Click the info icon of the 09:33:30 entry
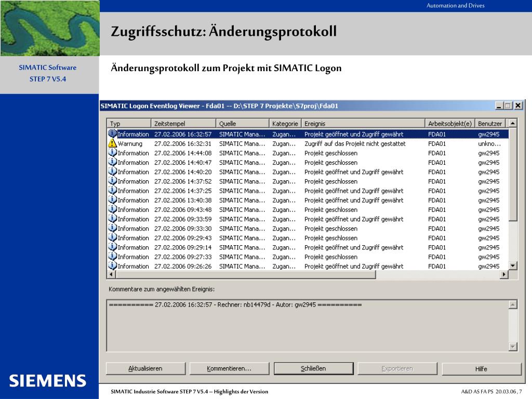 pos(113,229)
